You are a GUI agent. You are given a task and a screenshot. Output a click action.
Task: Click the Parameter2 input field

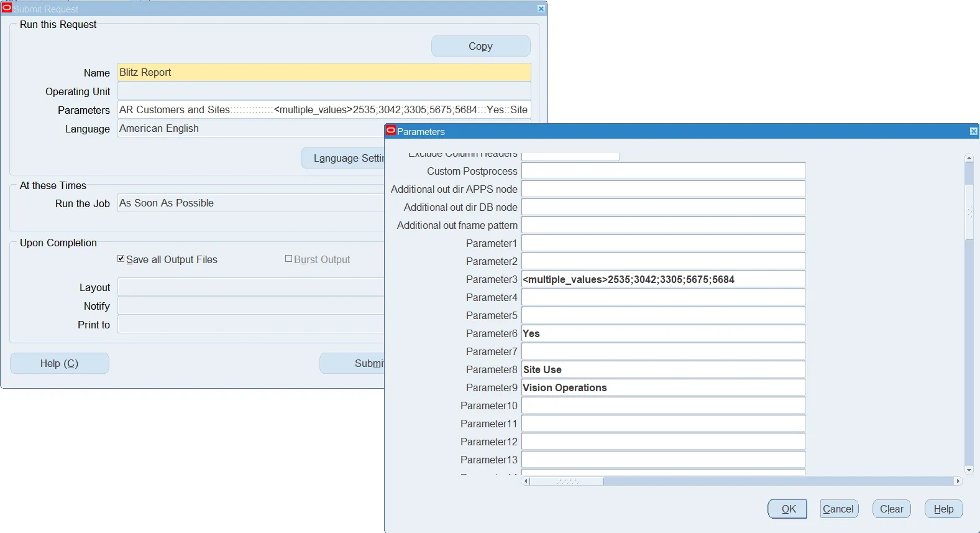(x=664, y=261)
